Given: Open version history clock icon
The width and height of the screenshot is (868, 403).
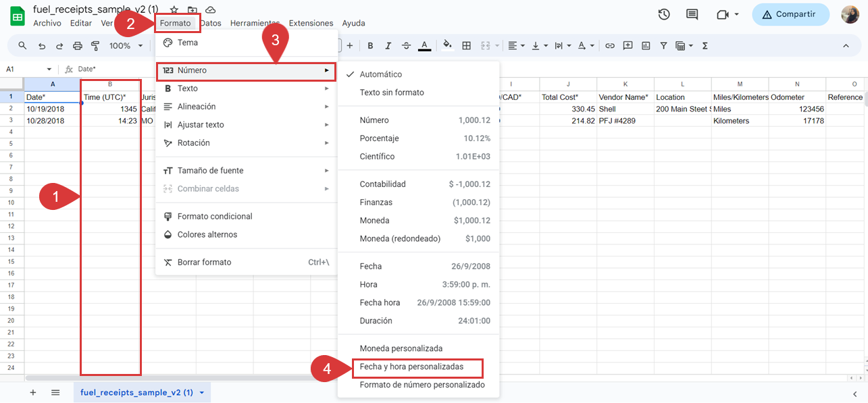Looking at the screenshot, I should (664, 14).
